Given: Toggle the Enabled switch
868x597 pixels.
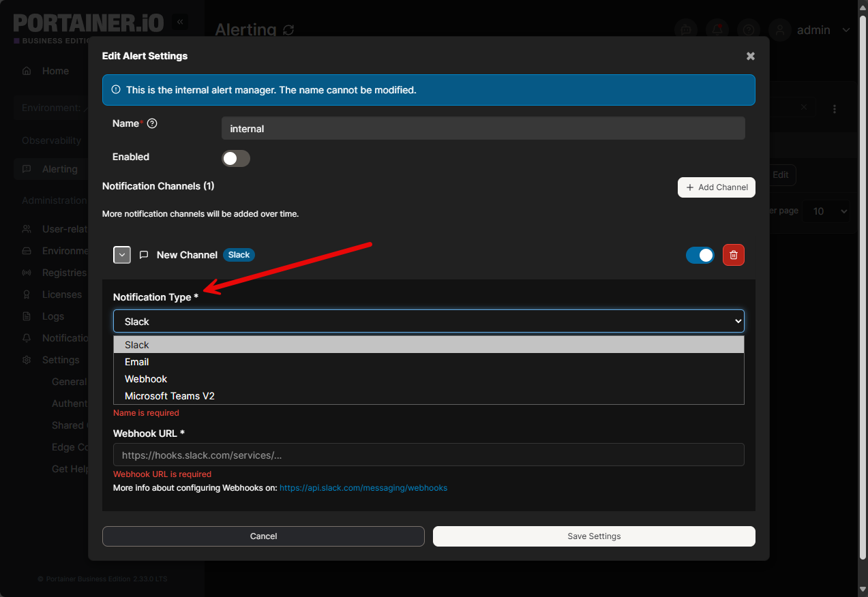Looking at the screenshot, I should (236, 158).
